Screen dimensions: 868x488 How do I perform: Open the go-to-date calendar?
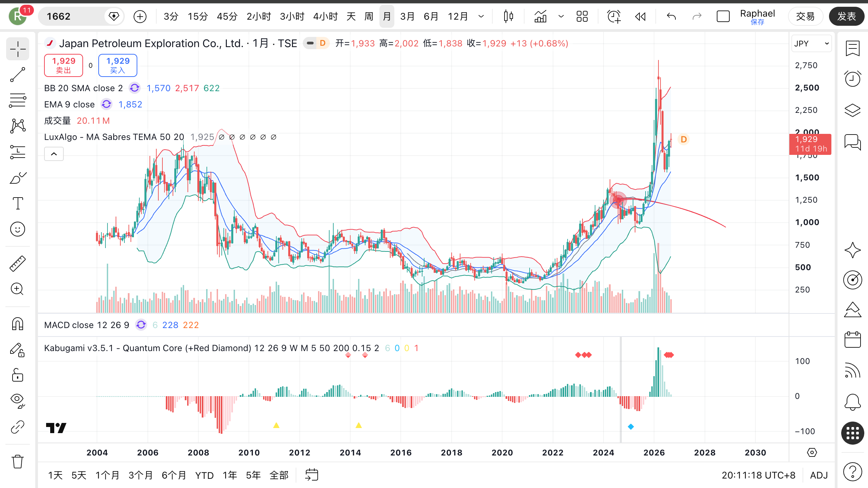(x=312, y=475)
